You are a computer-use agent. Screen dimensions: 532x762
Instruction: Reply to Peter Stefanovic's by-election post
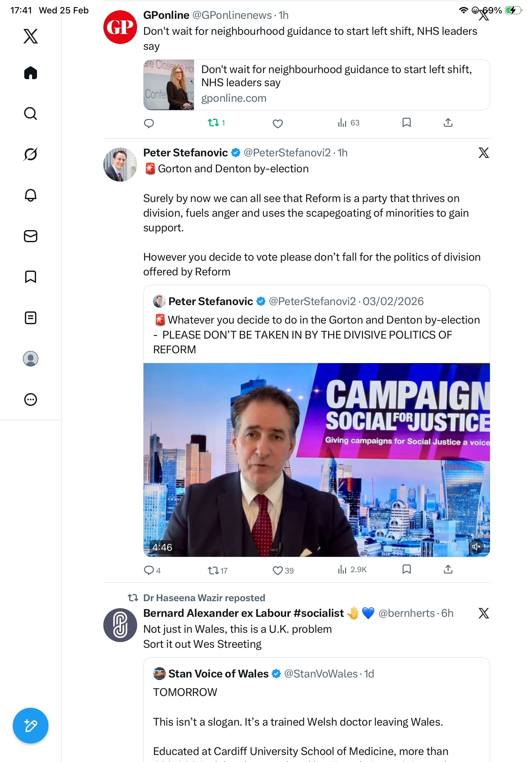click(x=149, y=570)
